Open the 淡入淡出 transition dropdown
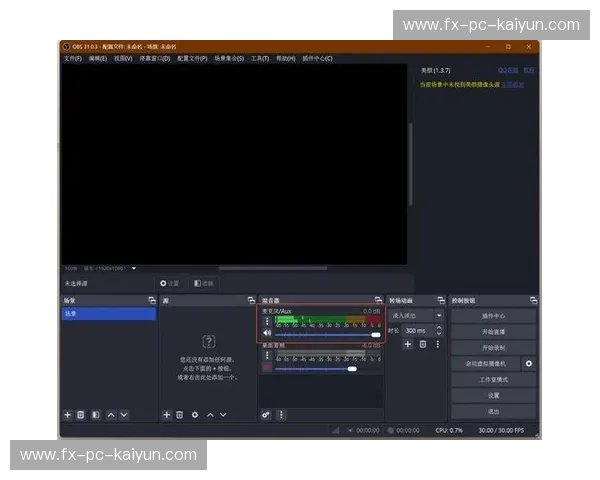This screenshot has width=600, height=480. 417,315
